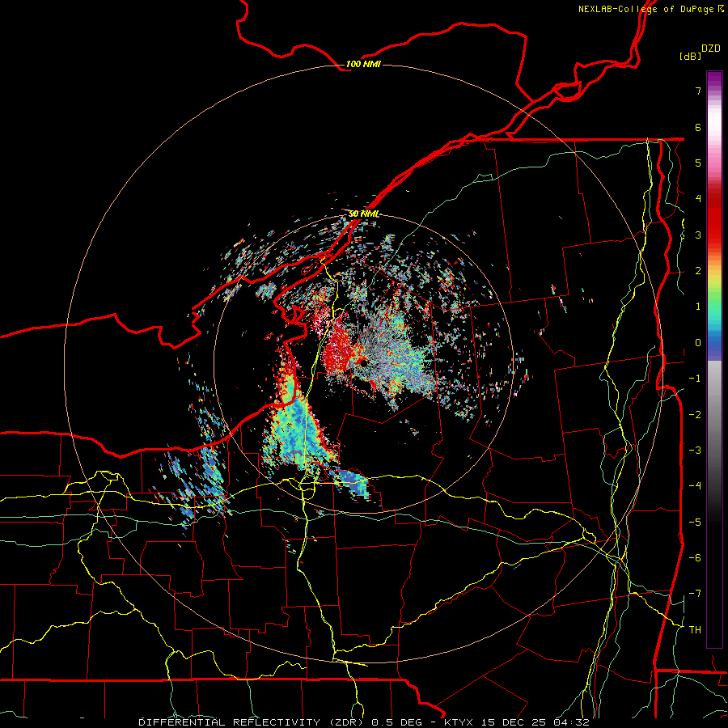Click the 15 DEC 25 date text
Viewport: 728px width, 728px height.
point(514,722)
